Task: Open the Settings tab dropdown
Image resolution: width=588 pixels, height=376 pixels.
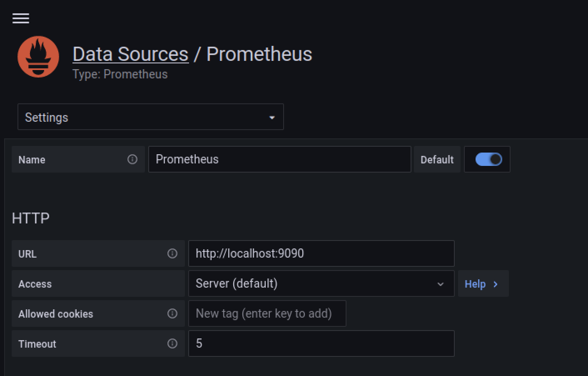Action: [150, 117]
